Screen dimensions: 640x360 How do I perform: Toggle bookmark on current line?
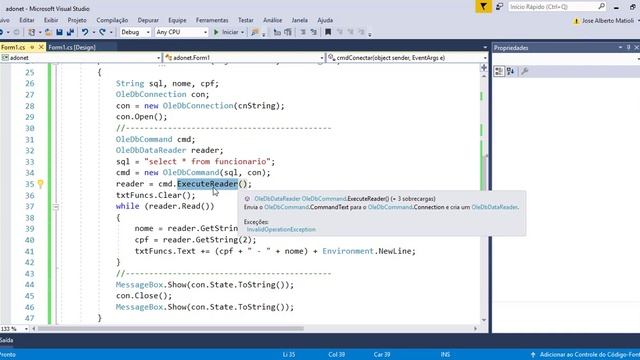coord(328,32)
